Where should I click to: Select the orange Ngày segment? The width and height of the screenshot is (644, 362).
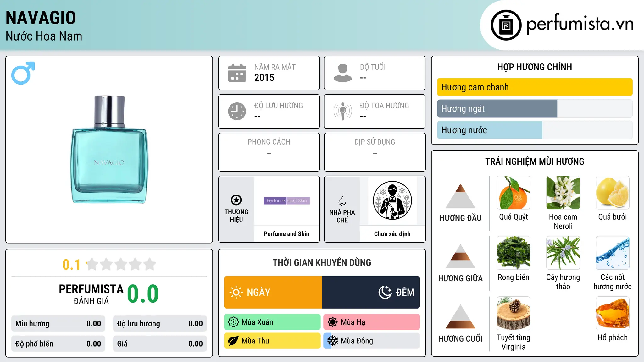point(273,292)
